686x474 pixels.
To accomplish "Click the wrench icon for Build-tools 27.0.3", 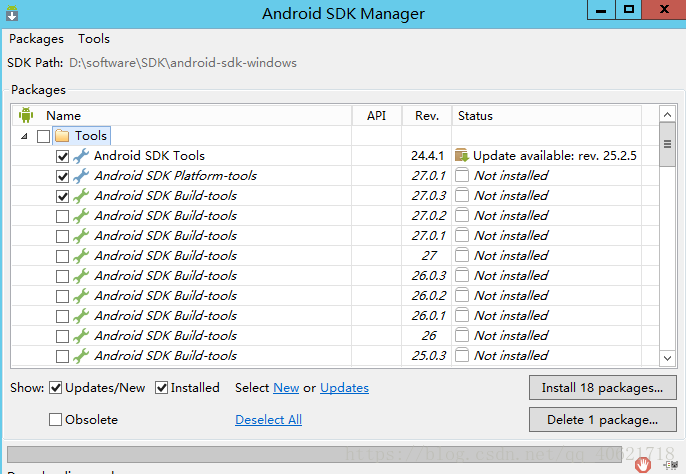I will (x=81, y=196).
